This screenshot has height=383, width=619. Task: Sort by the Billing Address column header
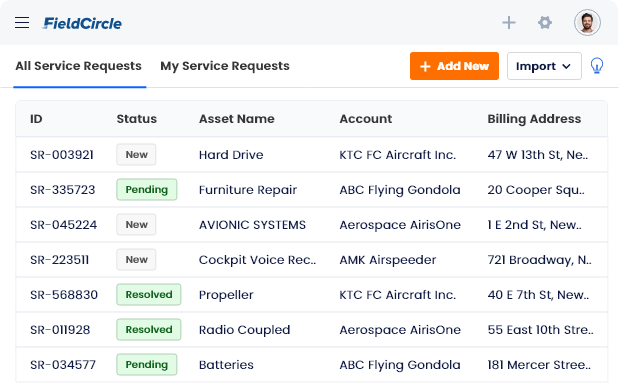point(534,119)
